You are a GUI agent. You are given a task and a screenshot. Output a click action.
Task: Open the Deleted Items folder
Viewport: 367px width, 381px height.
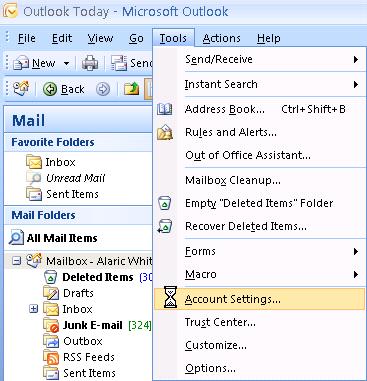[98, 277]
